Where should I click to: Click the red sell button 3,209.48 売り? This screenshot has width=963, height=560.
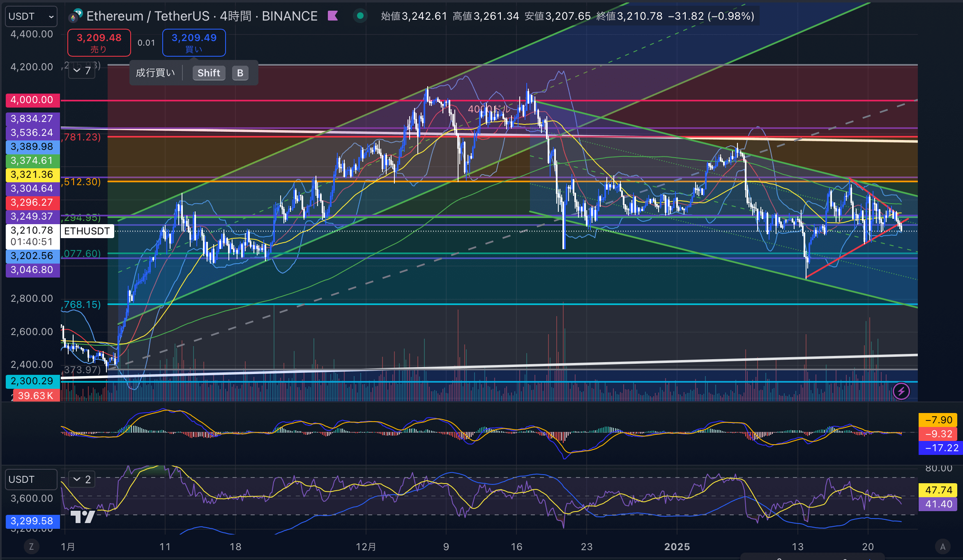[x=99, y=43]
